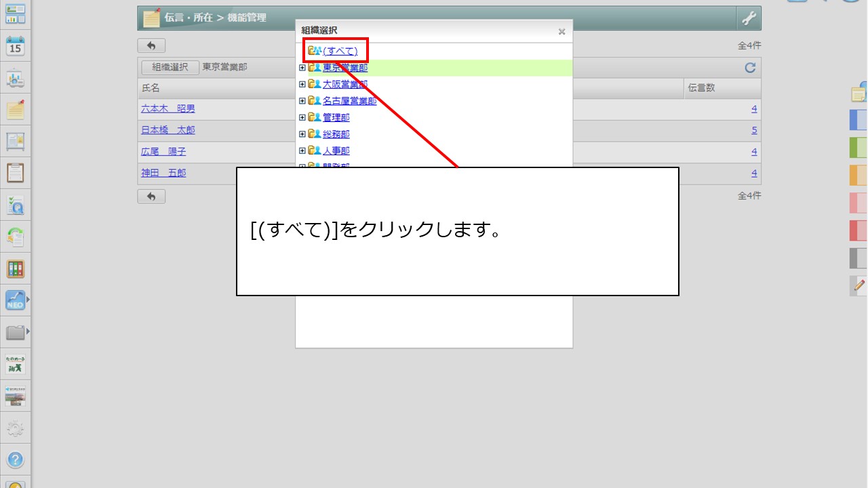Viewport: 868px width, 488px height.
Task: Click the photo banner icon below たのめーる
Action: coord(15,396)
